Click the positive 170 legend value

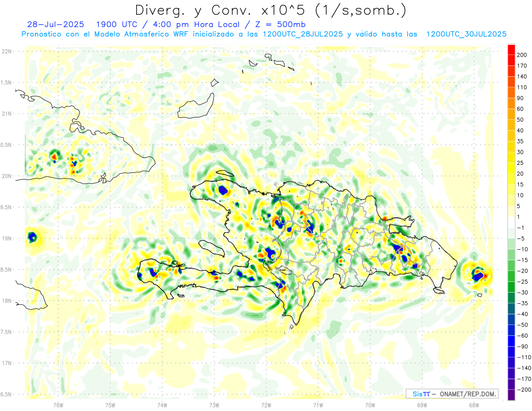coord(522,66)
